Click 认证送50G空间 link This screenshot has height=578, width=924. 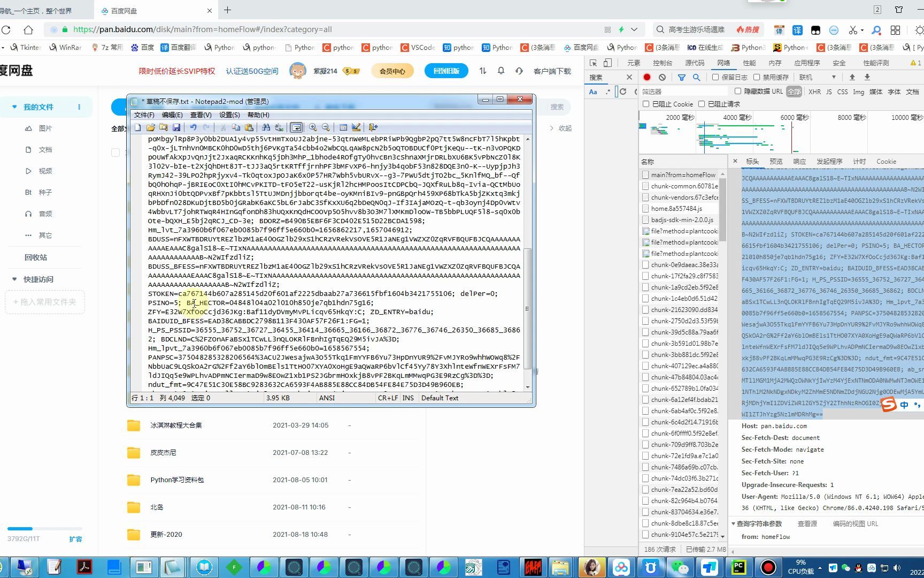[252, 71]
